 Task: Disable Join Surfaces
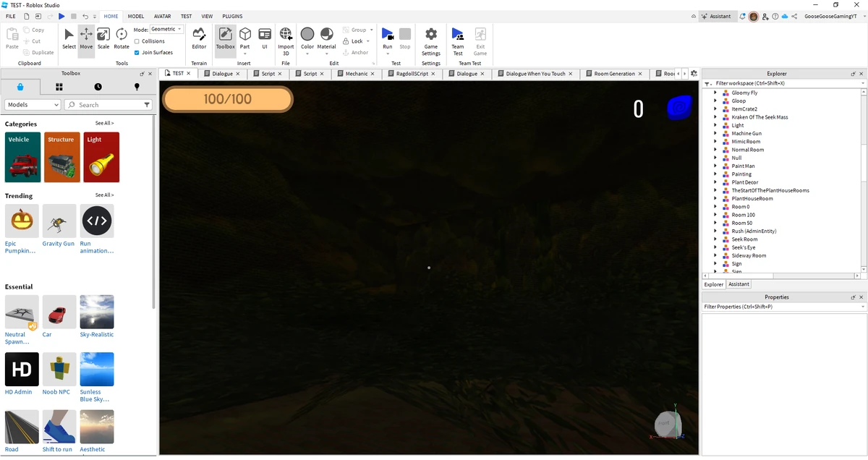[137, 52]
